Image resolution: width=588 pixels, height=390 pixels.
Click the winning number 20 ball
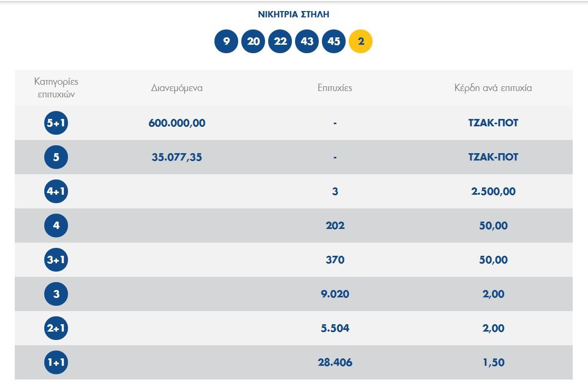point(253,42)
